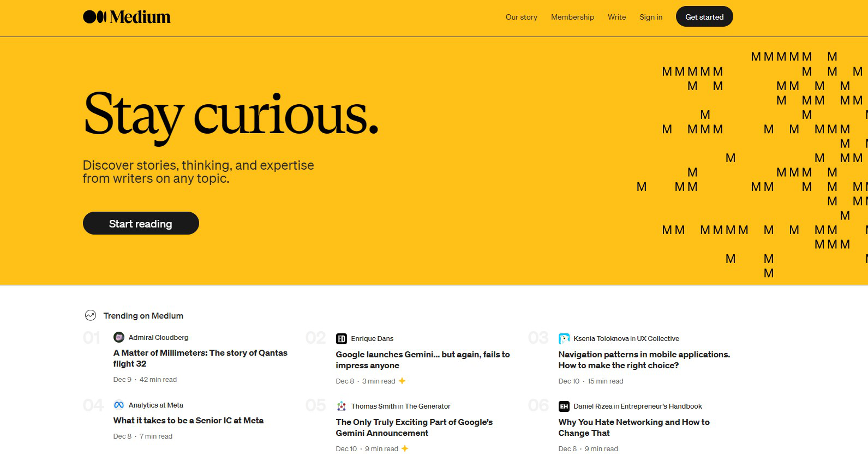Click the Get started button
Image resolution: width=868 pixels, height=467 pixels.
(x=704, y=16)
